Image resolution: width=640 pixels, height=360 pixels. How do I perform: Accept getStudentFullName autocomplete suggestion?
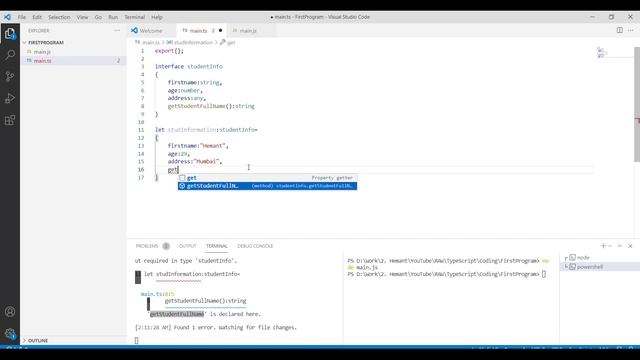[267, 186]
